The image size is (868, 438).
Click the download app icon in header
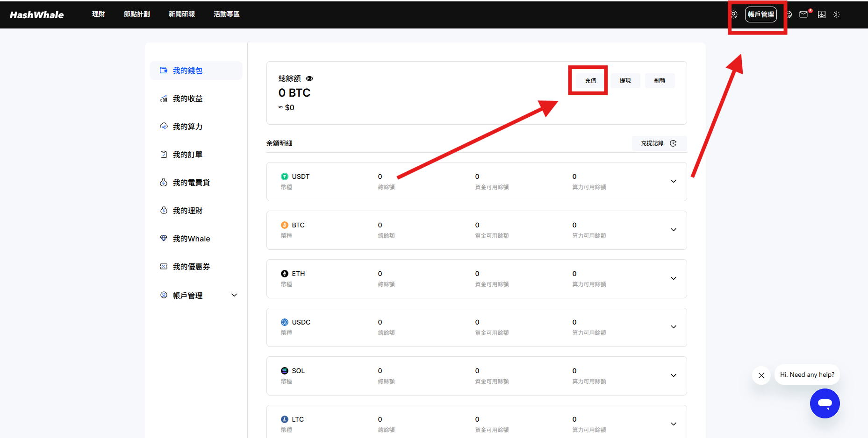[x=822, y=14]
